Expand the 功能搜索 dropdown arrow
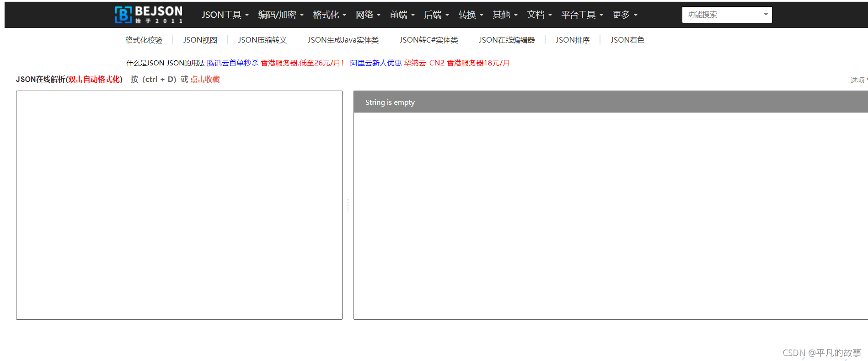Screen dimensions: 868x361 pos(766,15)
